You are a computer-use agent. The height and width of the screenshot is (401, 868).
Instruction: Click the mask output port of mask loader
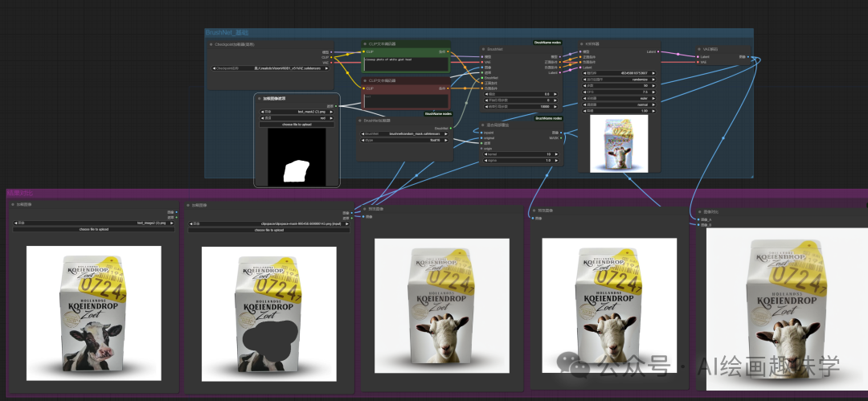336,106
